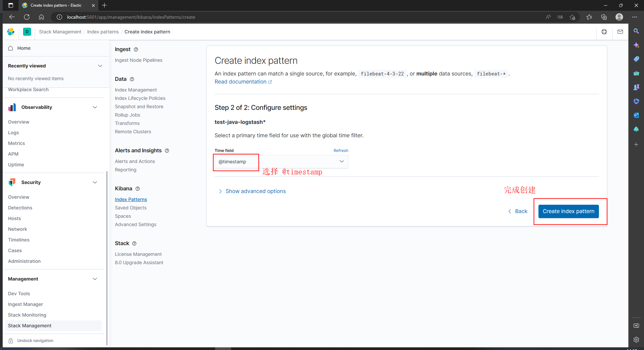Click Index patterns breadcrumb

click(x=103, y=32)
